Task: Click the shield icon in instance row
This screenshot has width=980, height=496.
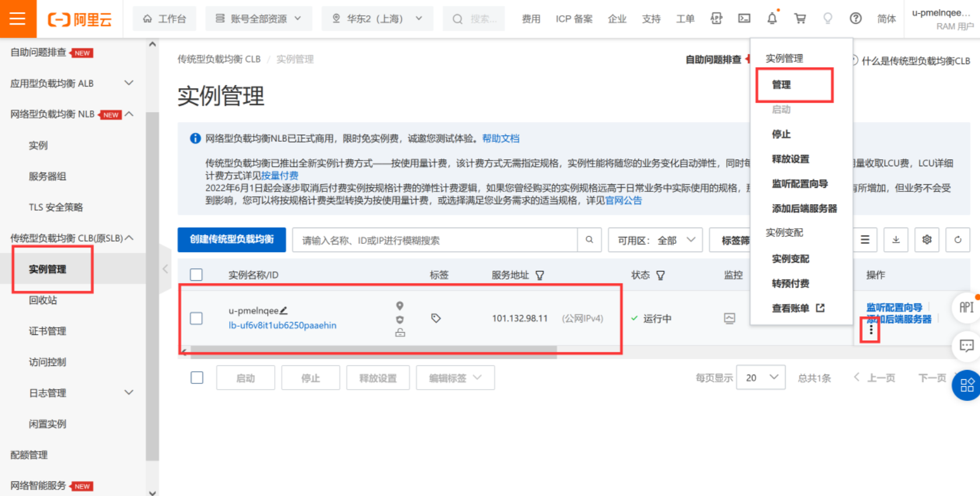Action: 400,319
